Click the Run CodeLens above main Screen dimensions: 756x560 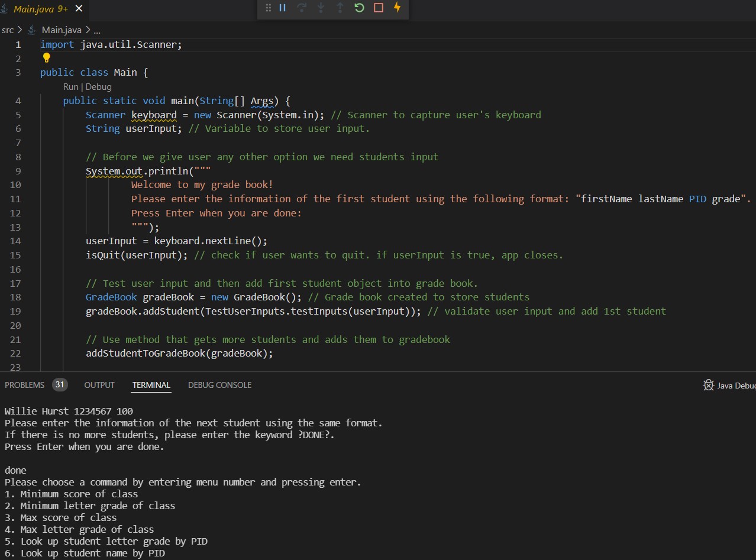(x=70, y=86)
